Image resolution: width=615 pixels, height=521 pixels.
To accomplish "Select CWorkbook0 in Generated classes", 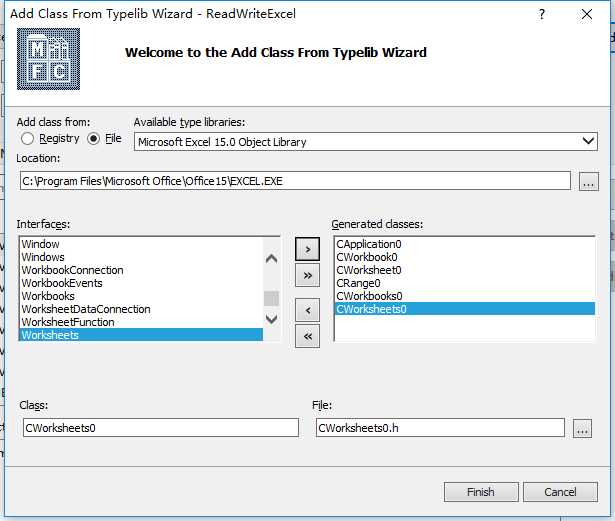I will coord(465,257).
